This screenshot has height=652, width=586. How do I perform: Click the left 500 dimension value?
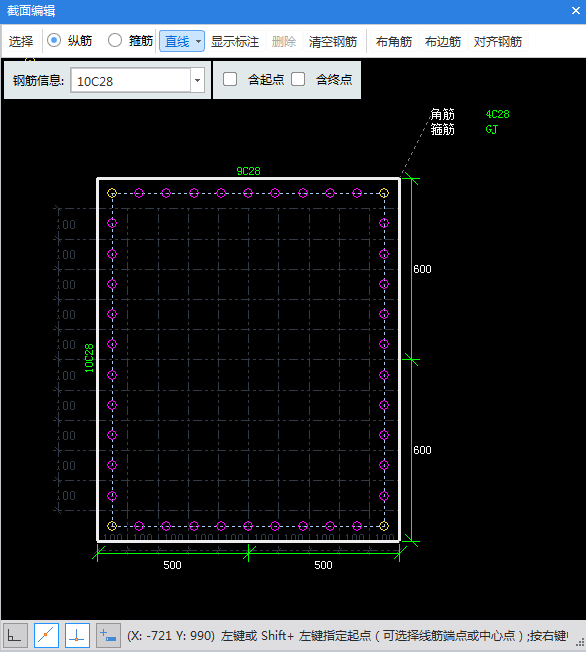[x=172, y=565]
